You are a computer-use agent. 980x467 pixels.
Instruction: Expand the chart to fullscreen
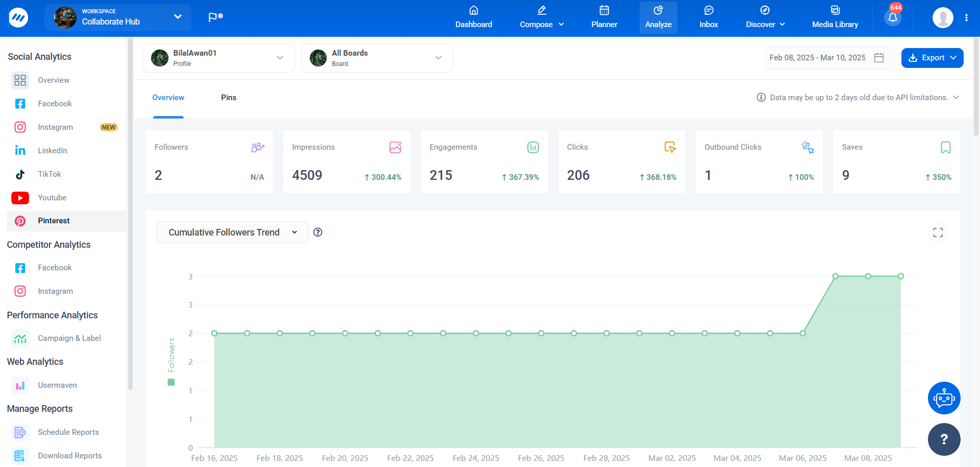[x=938, y=232]
